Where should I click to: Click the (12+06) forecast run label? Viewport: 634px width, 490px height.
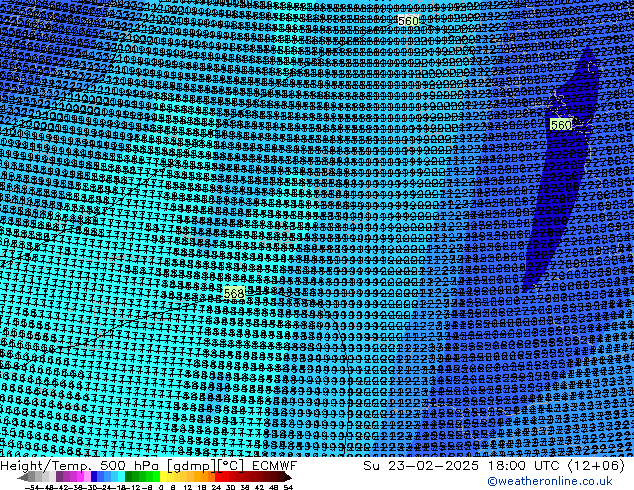coord(596,466)
